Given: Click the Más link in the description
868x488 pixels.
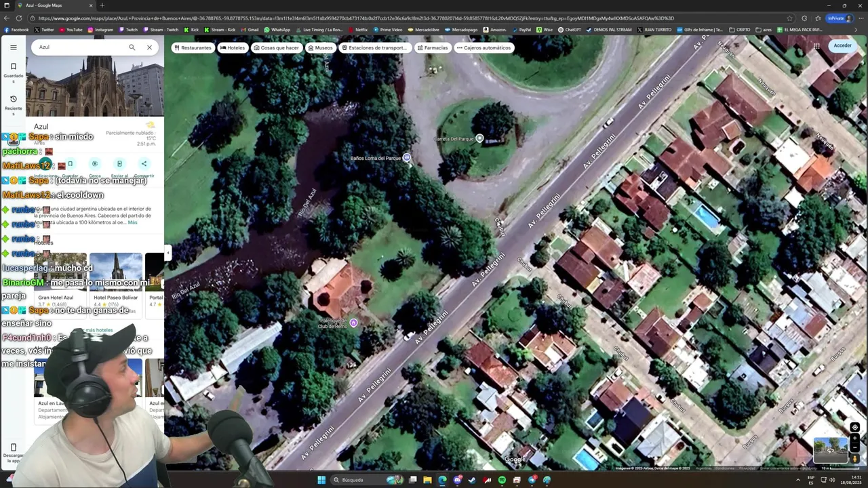Looking at the screenshot, I should 132,222.
